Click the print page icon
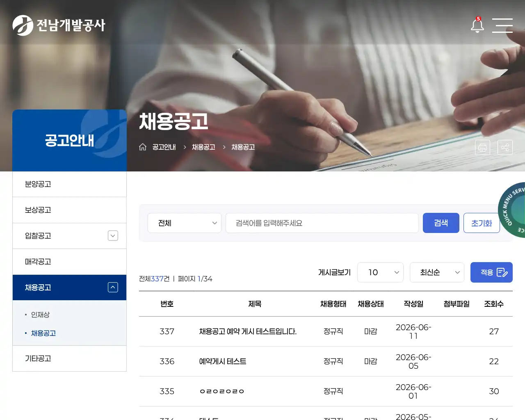 [x=482, y=147]
